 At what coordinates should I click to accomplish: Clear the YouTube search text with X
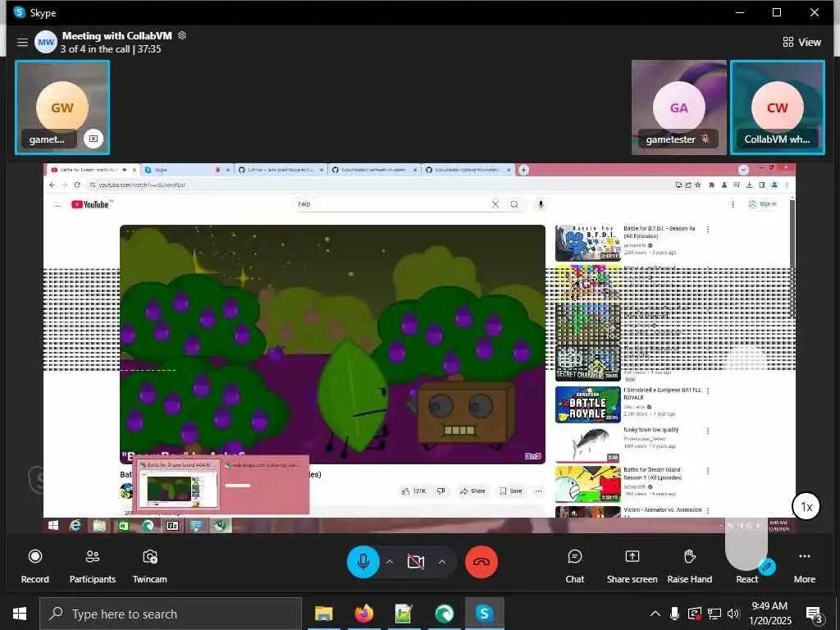click(495, 204)
